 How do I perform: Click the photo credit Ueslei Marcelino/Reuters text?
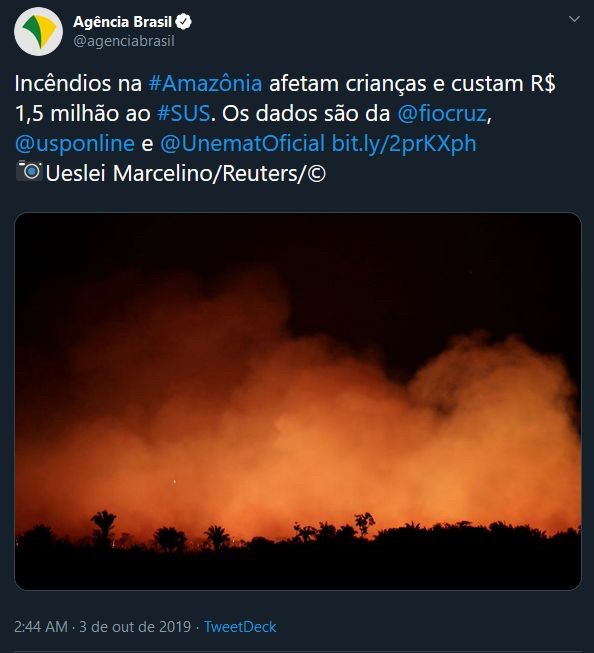[185, 173]
